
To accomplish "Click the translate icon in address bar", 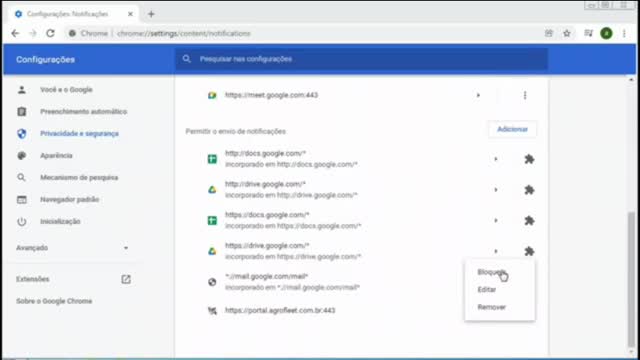I will [549, 33].
